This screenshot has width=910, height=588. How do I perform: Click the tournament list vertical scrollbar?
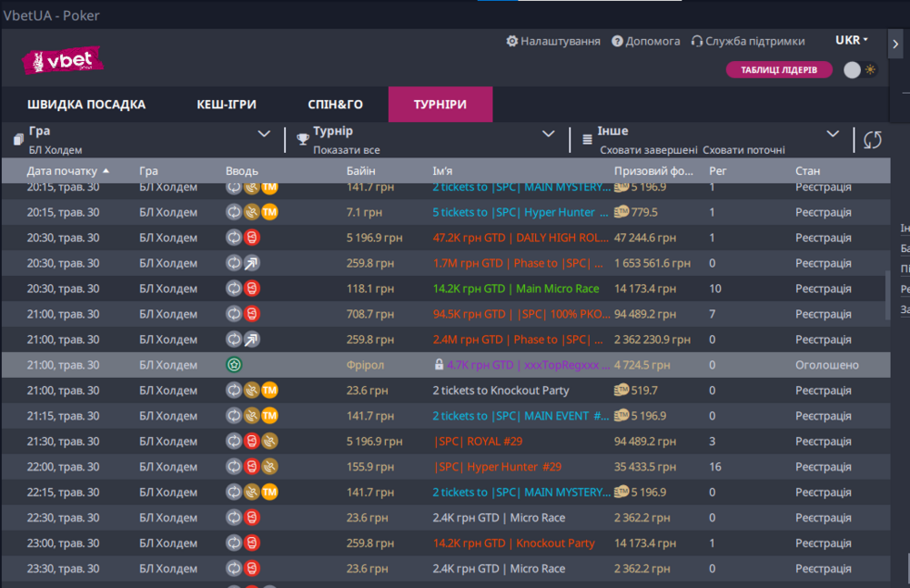886,296
